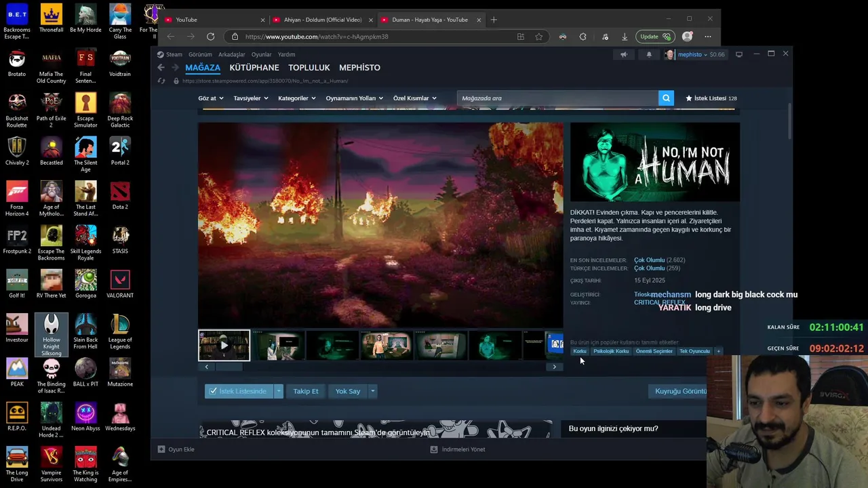Expand the wishlist button dropdown arrow
Screen dimensions: 868x488
pos(278,391)
